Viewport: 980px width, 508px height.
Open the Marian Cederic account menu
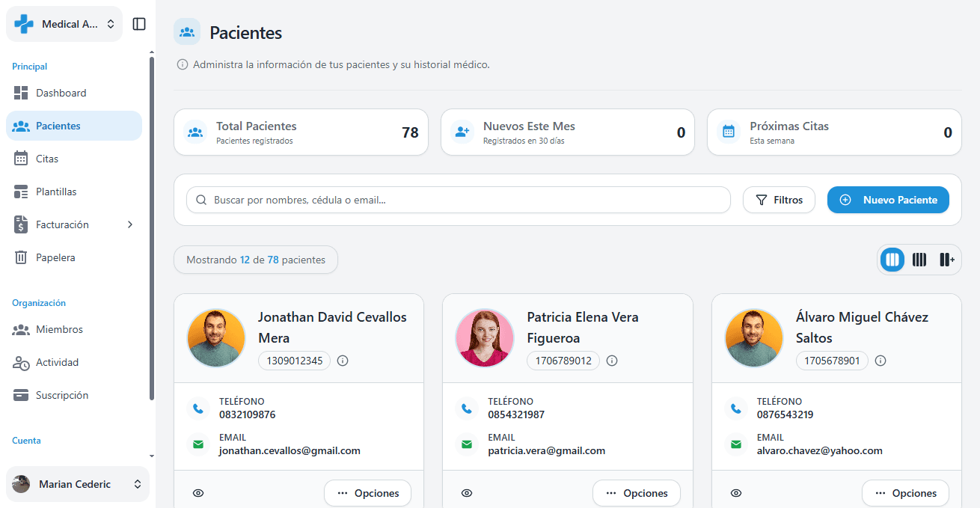point(78,484)
